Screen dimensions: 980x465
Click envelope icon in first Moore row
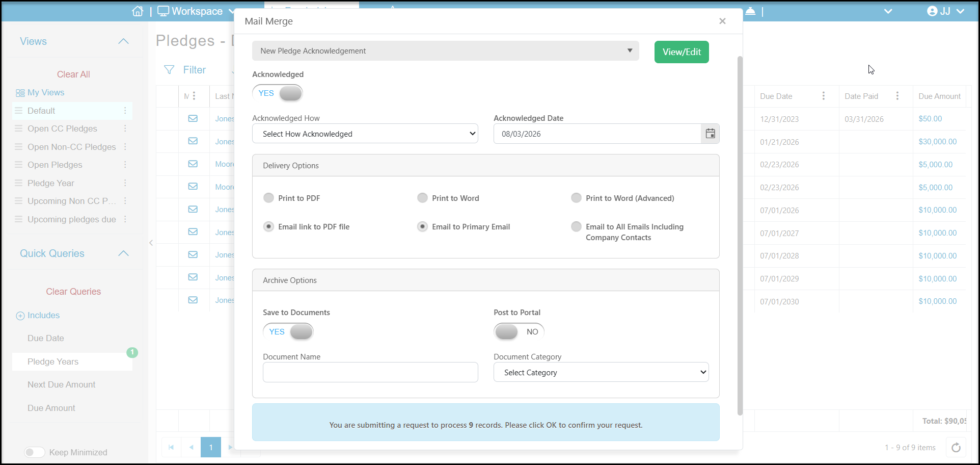pyautogui.click(x=193, y=164)
